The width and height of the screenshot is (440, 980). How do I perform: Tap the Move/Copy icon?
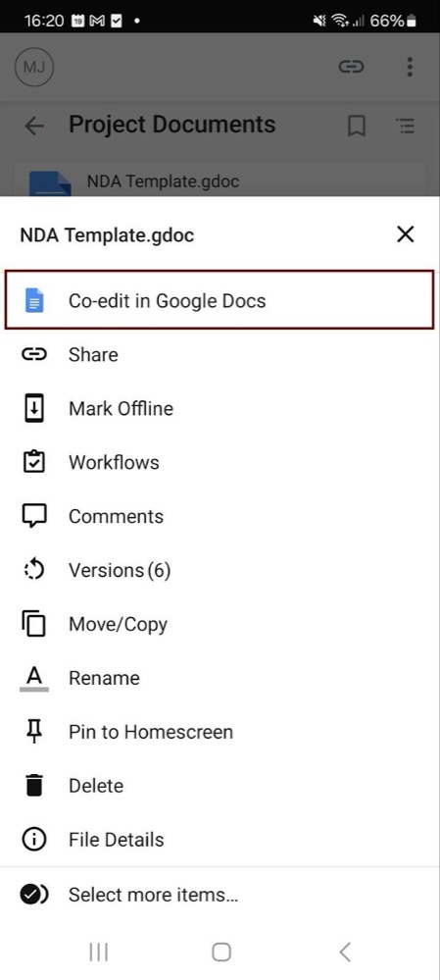click(x=34, y=624)
